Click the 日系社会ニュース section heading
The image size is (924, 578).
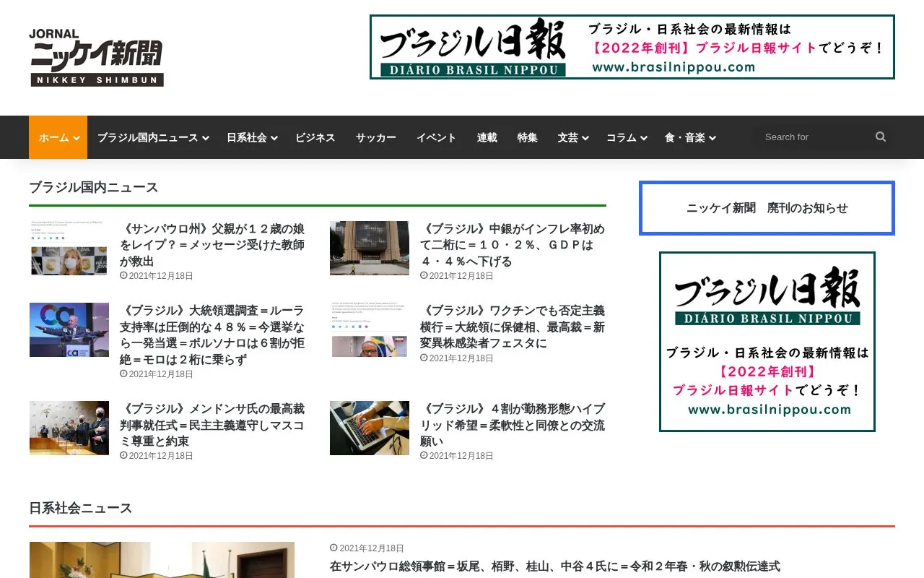(80, 508)
